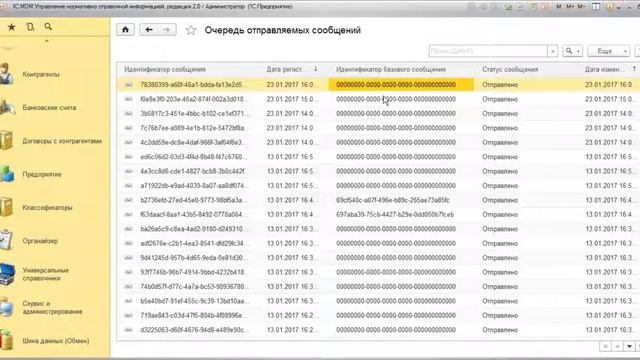Move list down with the bottom arrow button
This screenshot has width=640, height=360.
[629, 347]
